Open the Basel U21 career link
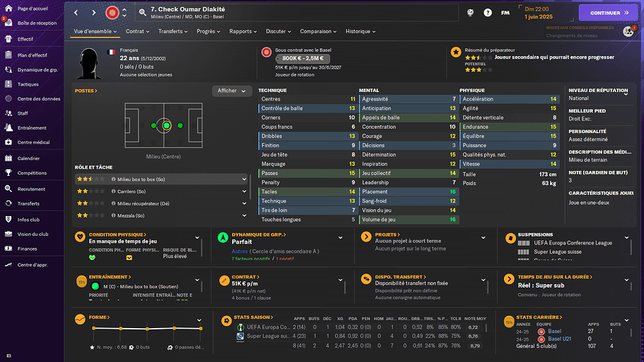Image resolution: width=644 pixels, height=362 pixels. tap(559, 339)
